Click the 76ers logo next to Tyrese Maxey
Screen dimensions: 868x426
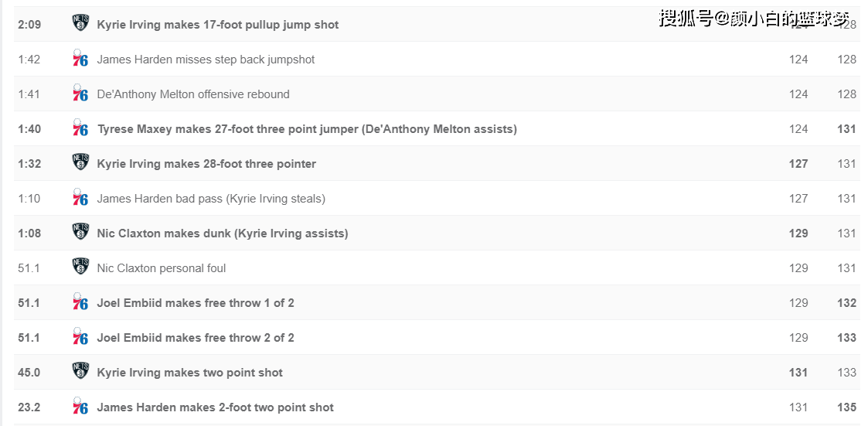tap(80, 128)
